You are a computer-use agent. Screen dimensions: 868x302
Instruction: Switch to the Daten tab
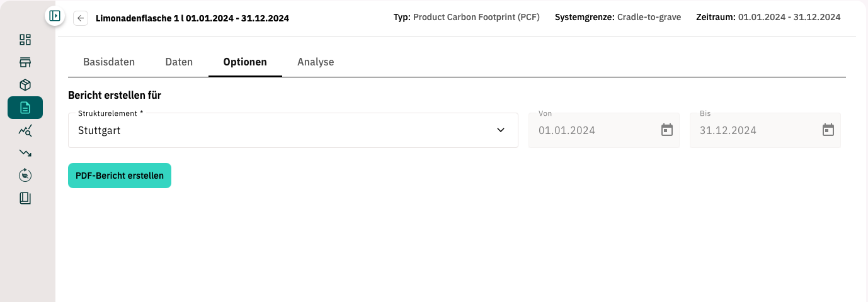click(179, 62)
